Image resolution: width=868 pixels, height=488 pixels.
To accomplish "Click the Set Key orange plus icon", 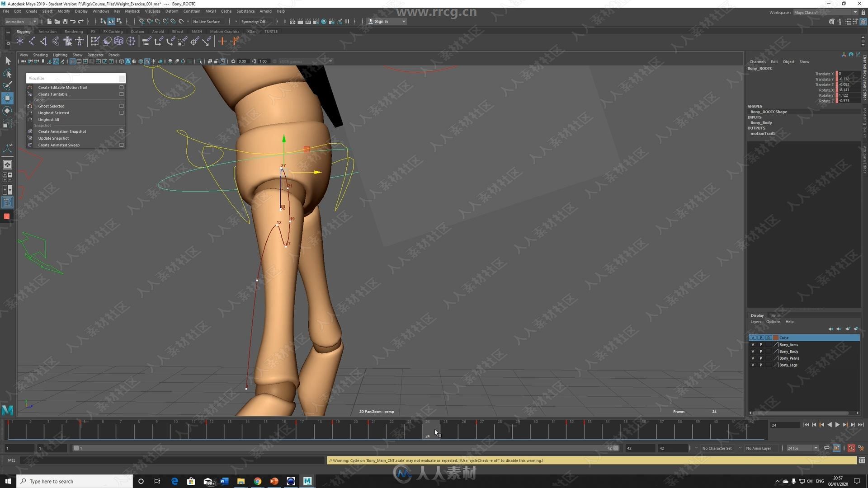I will pyautogui.click(x=222, y=42).
